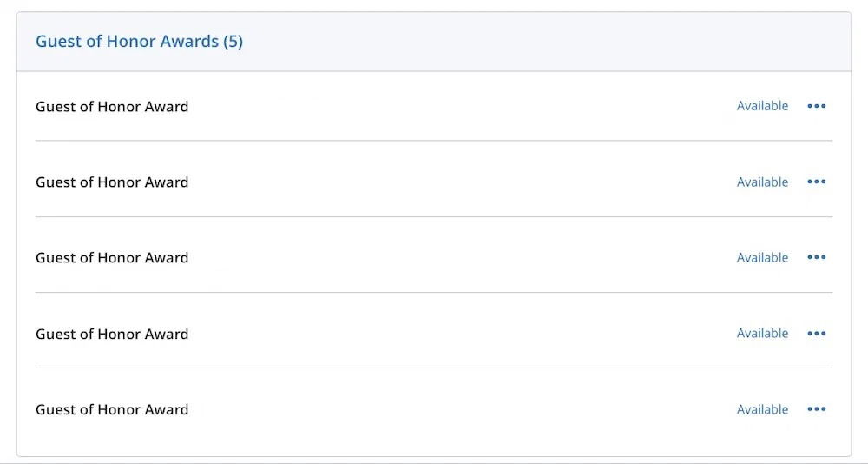Screen dimensions: 868x464
Task: Choose Available link on fourth award
Action: (x=762, y=334)
